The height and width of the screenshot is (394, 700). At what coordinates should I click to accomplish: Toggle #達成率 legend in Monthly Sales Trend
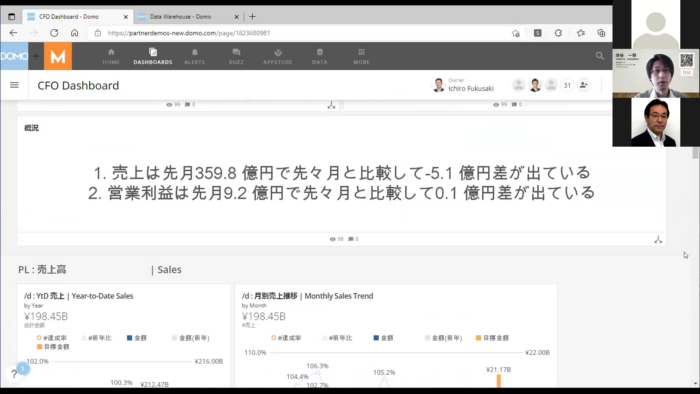(286, 338)
